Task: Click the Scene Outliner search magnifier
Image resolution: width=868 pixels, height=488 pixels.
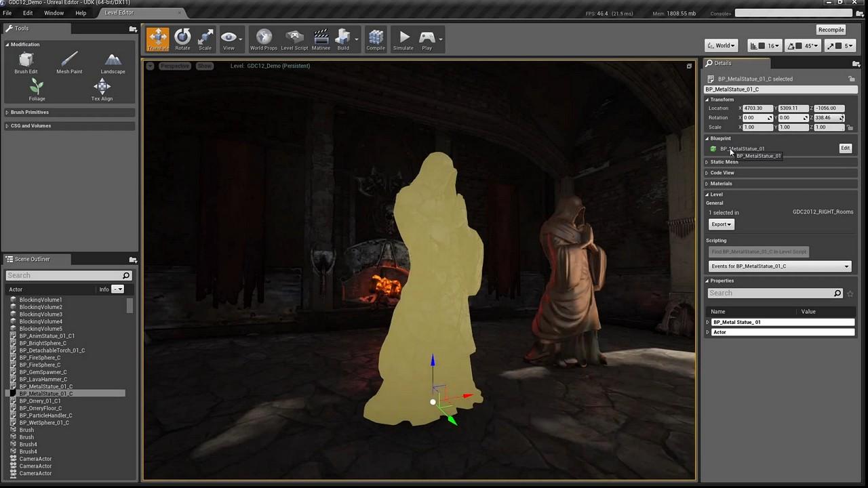Action: pyautogui.click(x=126, y=275)
